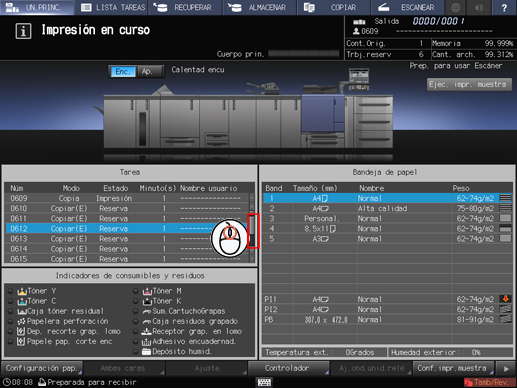Select tray 4 8.5x11 row

tap(387, 229)
